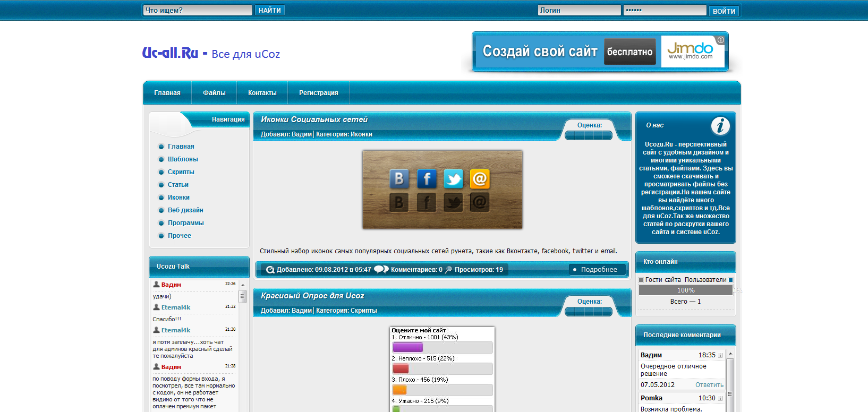Click the НАЙТИ search button
This screenshot has height=412, width=868.
270,10
